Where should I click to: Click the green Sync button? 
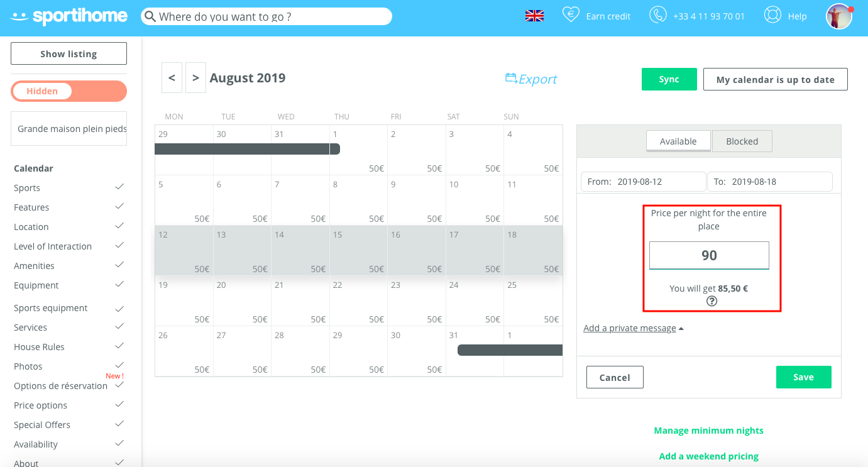coord(669,79)
